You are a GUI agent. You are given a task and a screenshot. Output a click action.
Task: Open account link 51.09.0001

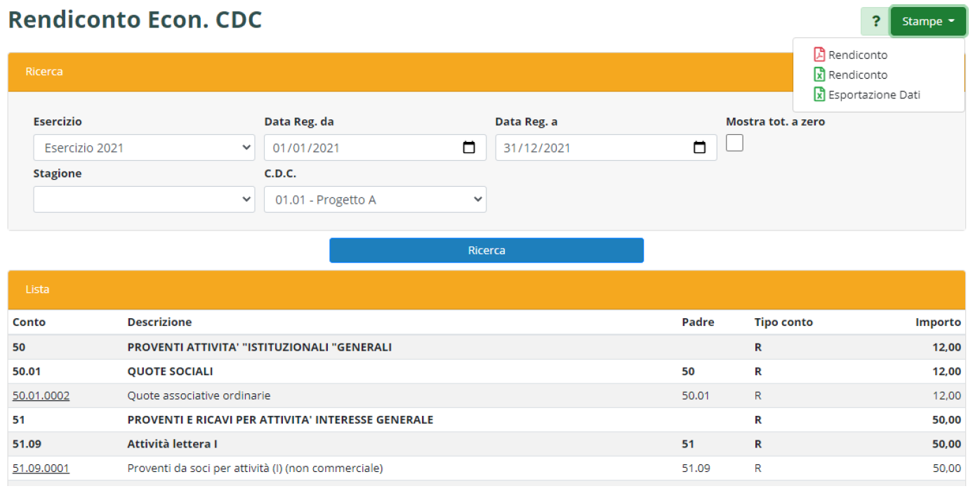[x=41, y=468]
